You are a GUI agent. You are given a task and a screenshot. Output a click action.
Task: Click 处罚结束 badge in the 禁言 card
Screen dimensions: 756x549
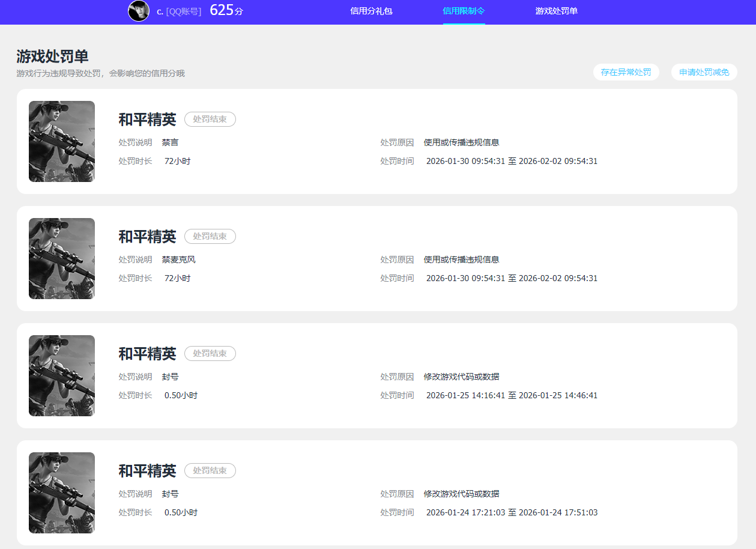pyautogui.click(x=210, y=120)
